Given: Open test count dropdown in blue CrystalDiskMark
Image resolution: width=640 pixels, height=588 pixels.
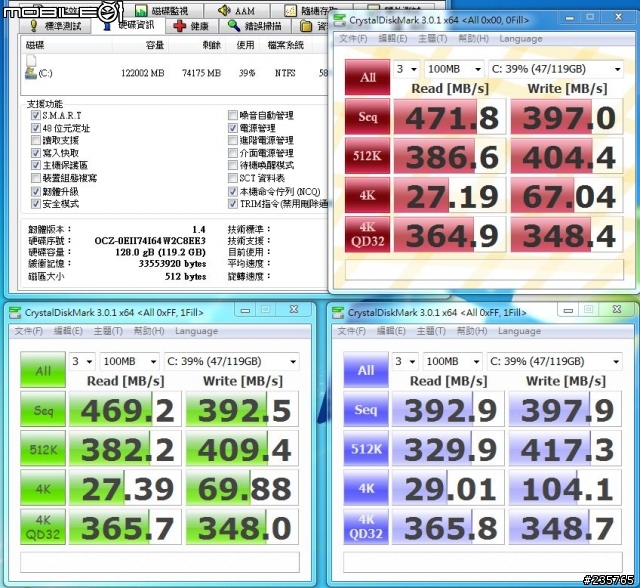Looking at the screenshot, I should click(405, 361).
